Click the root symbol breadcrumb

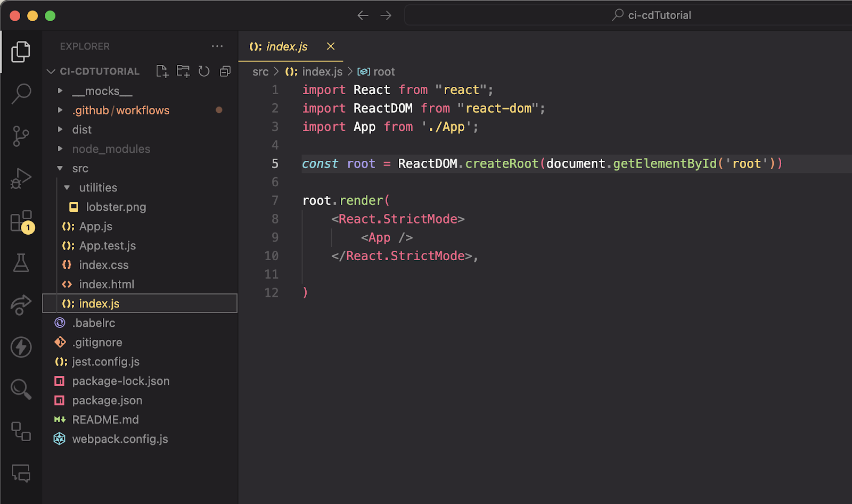point(376,71)
